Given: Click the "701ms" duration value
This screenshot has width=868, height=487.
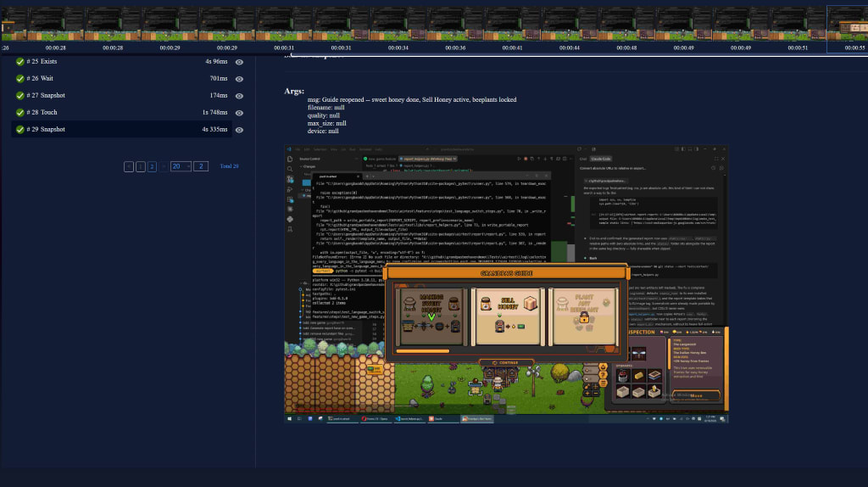Looking at the screenshot, I should point(219,79).
